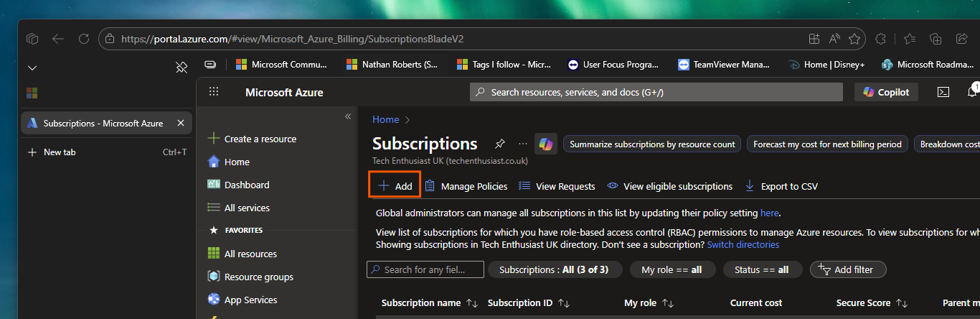Open the My role == all filter

pyautogui.click(x=672, y=269)
